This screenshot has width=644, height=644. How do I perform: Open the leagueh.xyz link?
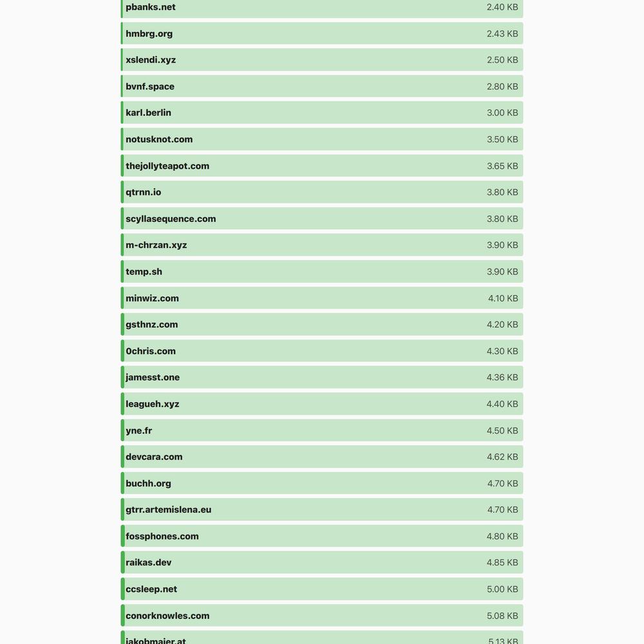click(x=153, y=404)
